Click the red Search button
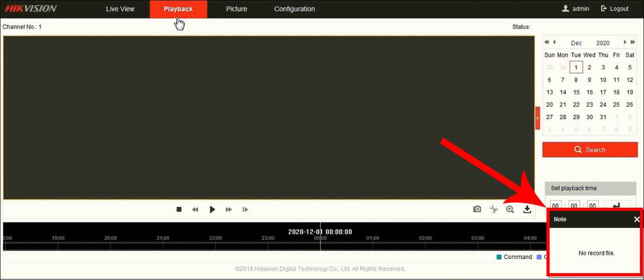Viewport: 644px width, 280px height. (x=590, y=150)
